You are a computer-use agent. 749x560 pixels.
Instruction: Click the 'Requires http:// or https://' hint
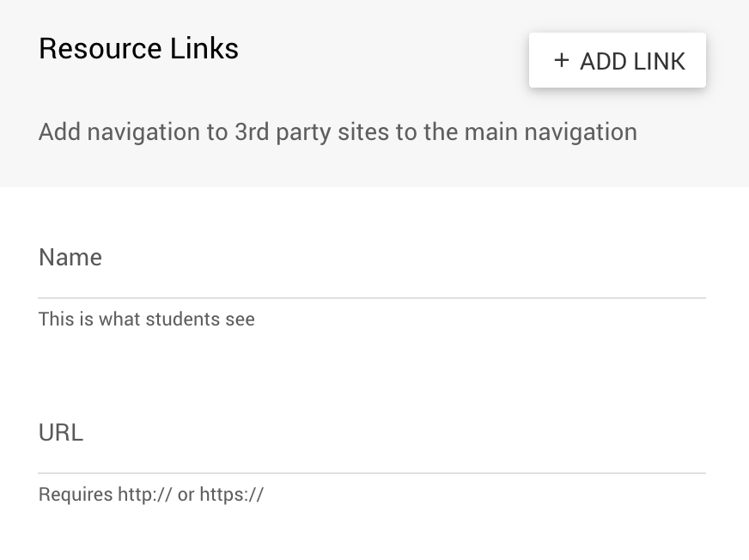(151, 495)
